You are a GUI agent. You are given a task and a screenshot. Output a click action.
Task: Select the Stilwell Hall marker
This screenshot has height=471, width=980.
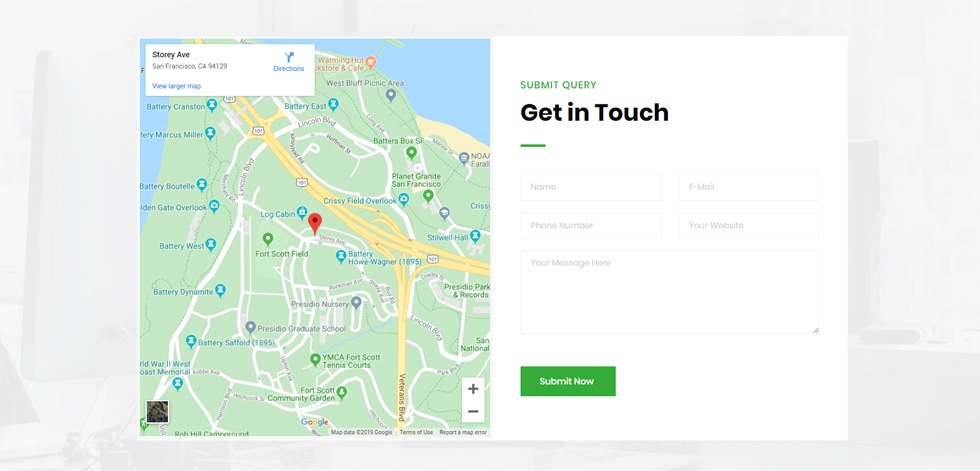[475, 236]
